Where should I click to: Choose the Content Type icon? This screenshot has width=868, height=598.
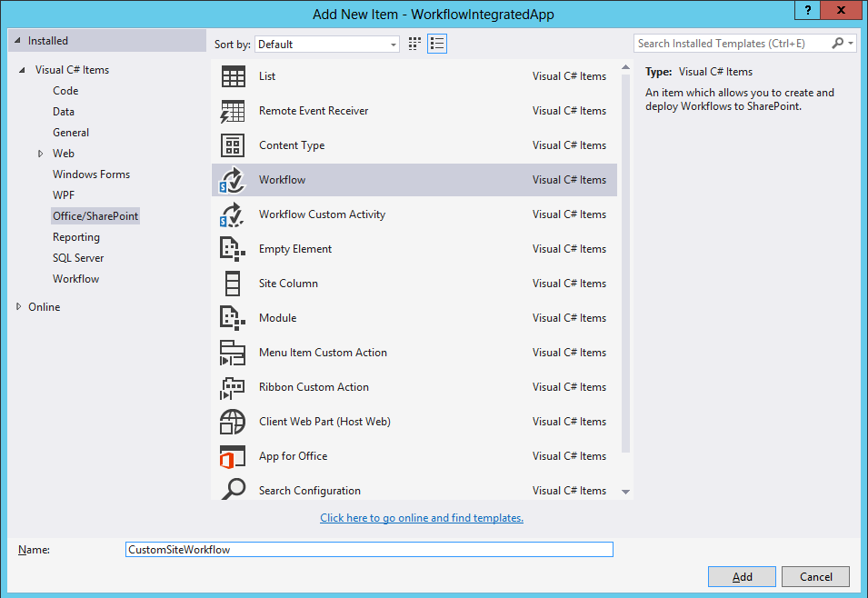click(233, 145)
